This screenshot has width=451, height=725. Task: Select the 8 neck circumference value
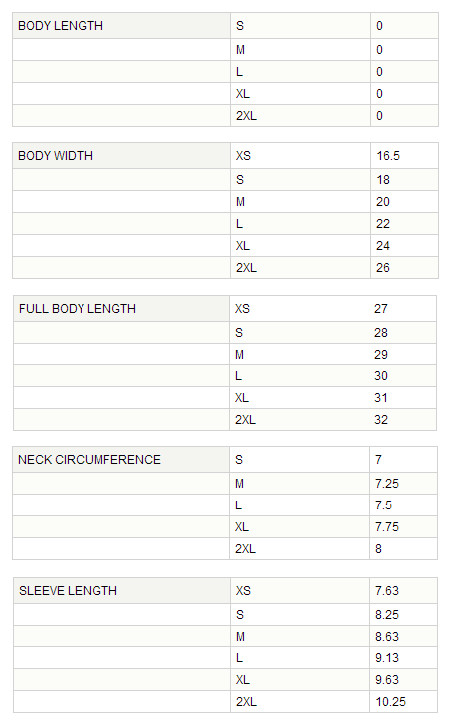click(378, 549)
